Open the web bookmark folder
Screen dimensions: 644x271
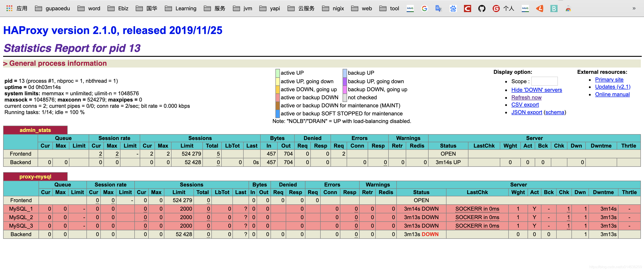pos(361,8)
